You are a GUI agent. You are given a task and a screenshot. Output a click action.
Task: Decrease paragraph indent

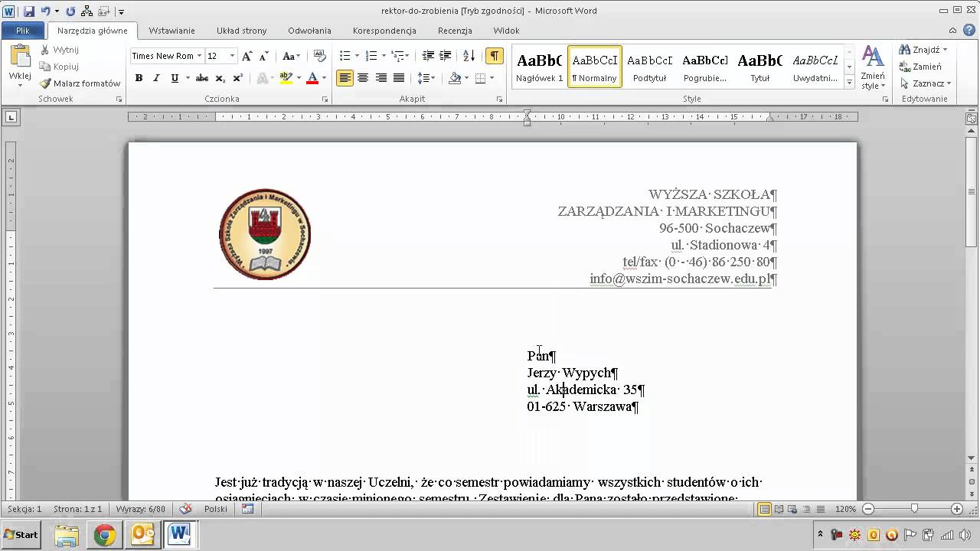(x=428, y=56)
